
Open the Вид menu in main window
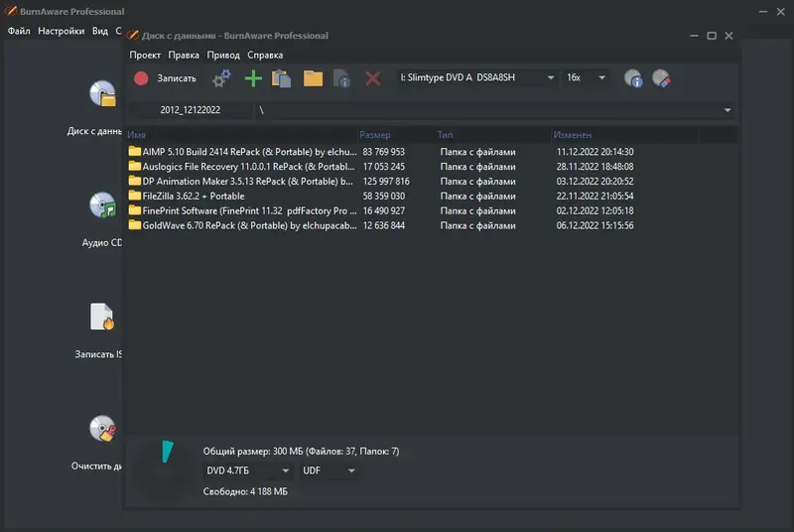(100, 31)
